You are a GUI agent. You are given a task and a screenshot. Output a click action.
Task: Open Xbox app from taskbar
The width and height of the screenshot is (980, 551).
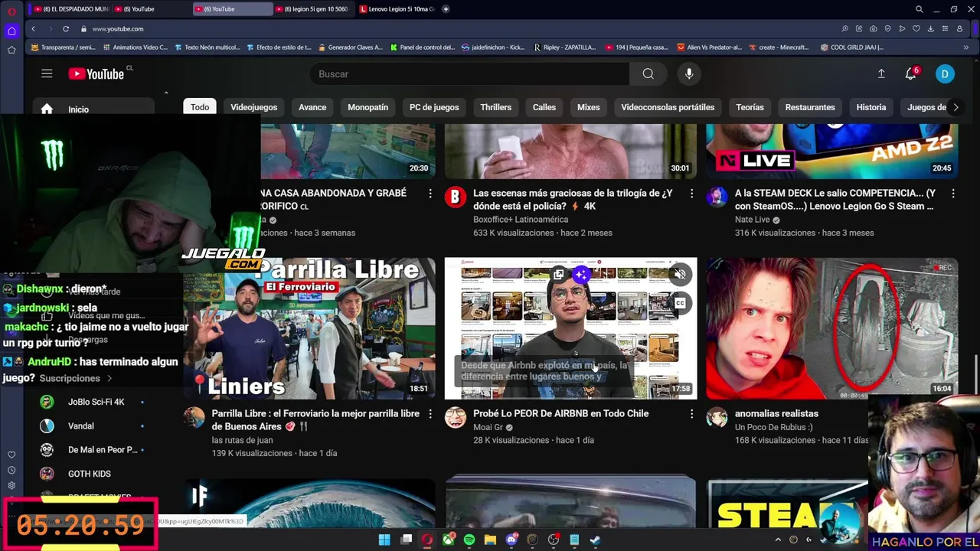(x=449, y=540)
